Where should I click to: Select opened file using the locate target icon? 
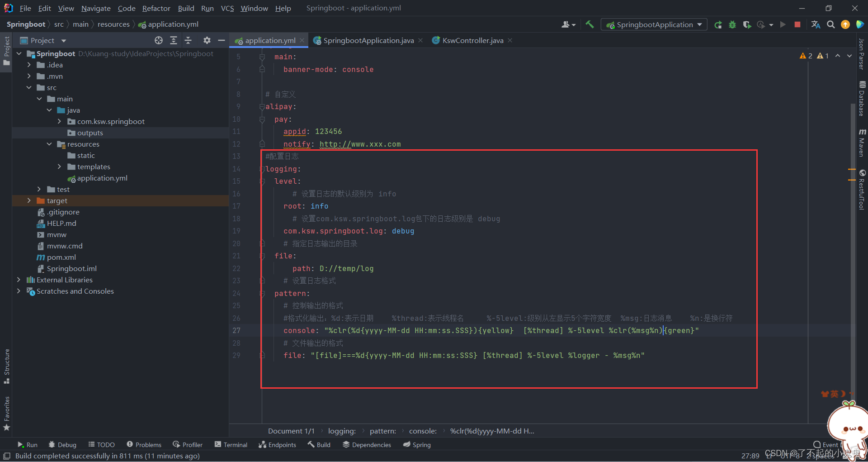point(159,40)
